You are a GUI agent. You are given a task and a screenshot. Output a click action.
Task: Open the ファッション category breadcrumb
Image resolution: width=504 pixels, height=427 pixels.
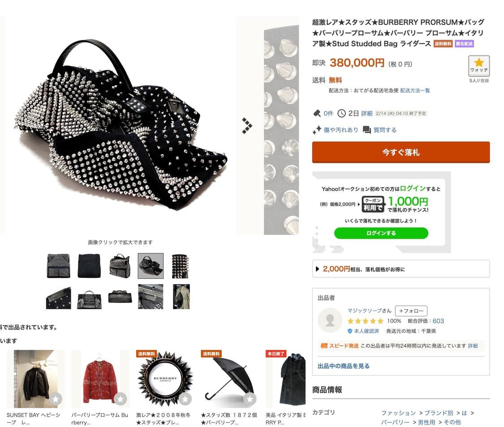pyautogui.click(x=398, y=413)
